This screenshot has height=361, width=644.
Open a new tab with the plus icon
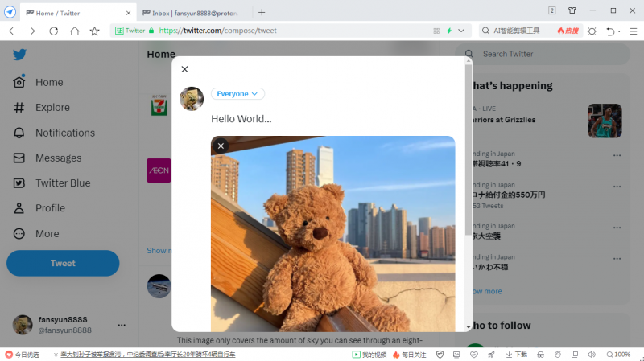(x=262, y=12)
